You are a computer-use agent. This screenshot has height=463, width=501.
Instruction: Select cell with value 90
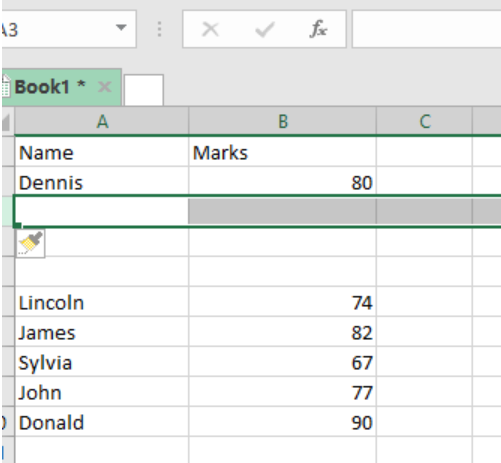[282, 422]
